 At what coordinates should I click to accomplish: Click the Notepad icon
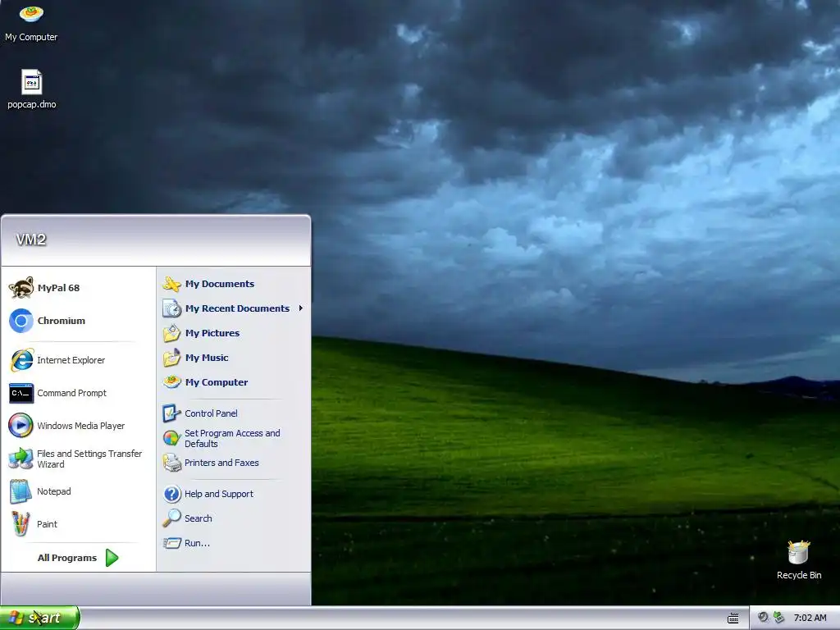[x=21, y=491]
